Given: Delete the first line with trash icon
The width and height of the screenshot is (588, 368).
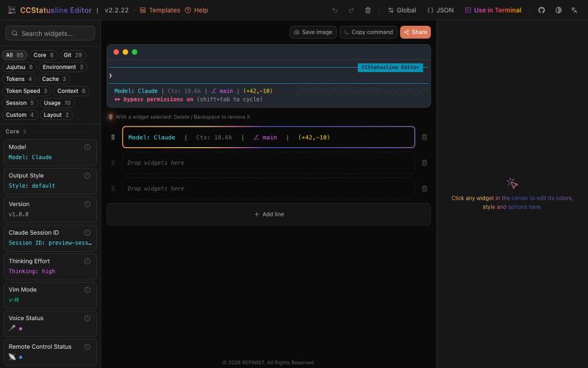Looking at the screenshot, I should (x=424, y=138).
